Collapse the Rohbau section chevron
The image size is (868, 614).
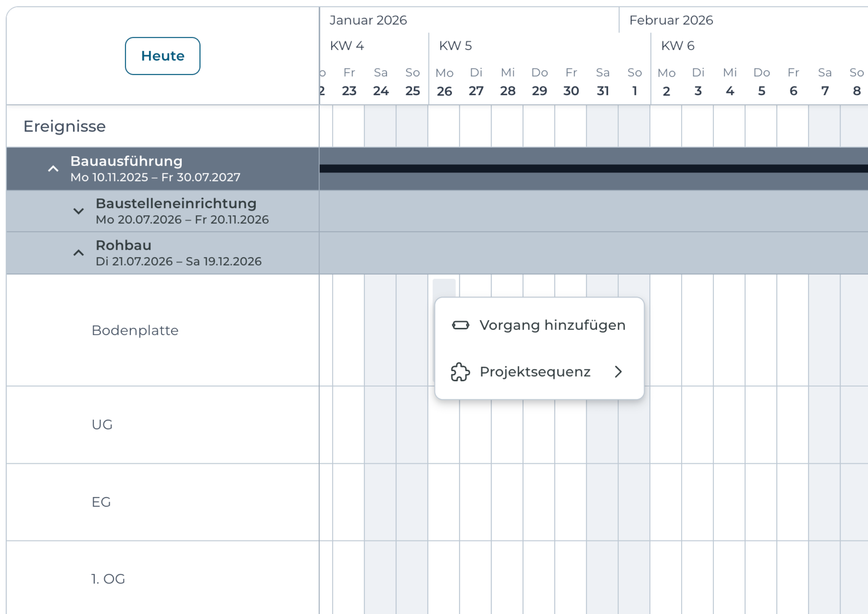coord(78,253)
